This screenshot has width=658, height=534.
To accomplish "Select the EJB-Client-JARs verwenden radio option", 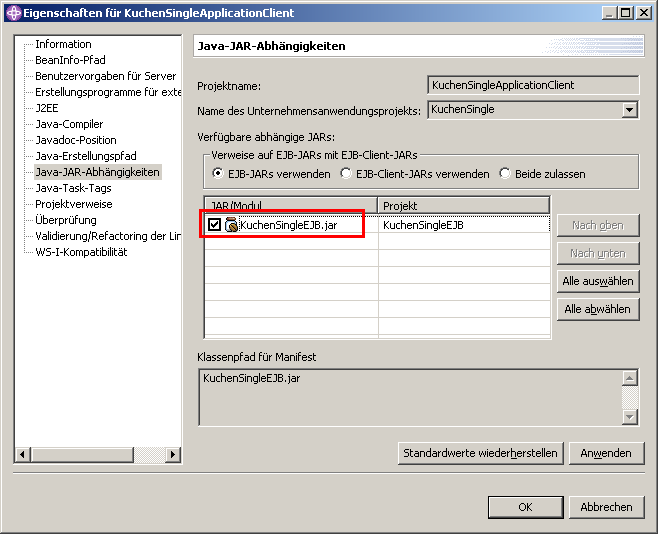I will pyautogui.click(x=346, y=174).
